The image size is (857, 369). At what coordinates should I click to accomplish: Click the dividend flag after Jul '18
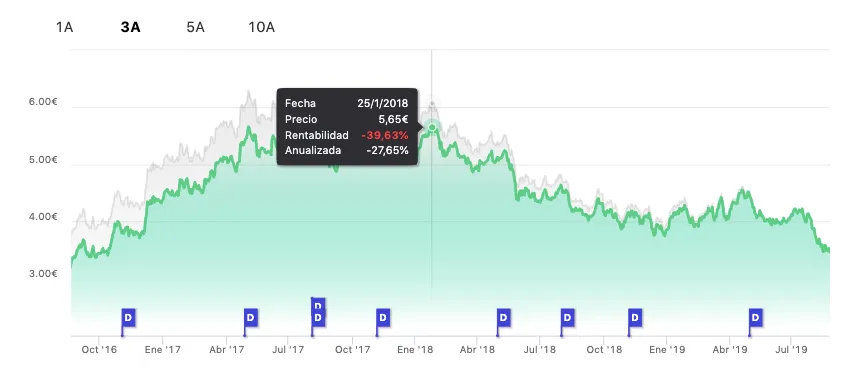tap(568, 317)
